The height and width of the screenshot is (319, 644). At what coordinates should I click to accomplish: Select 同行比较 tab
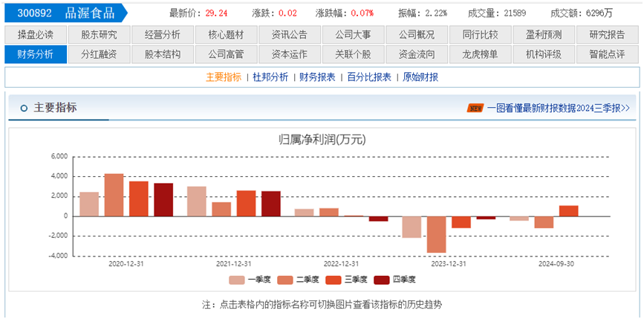tap(480, 35)
